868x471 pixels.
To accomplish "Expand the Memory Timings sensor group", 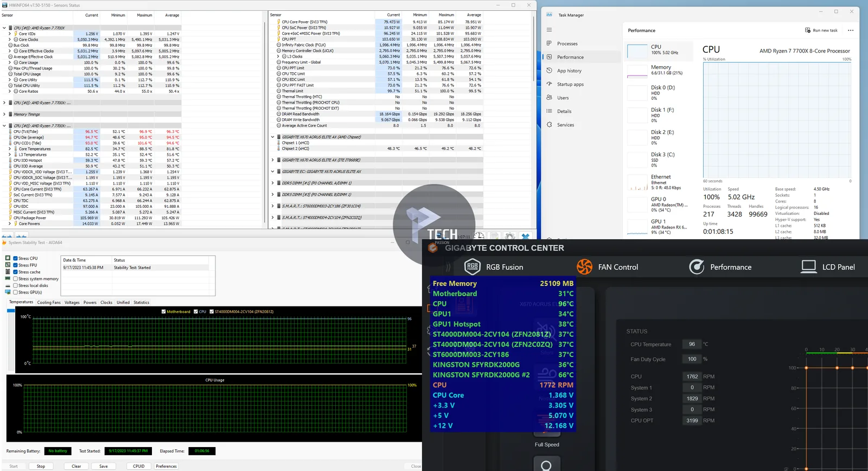I will coord(4,114).
